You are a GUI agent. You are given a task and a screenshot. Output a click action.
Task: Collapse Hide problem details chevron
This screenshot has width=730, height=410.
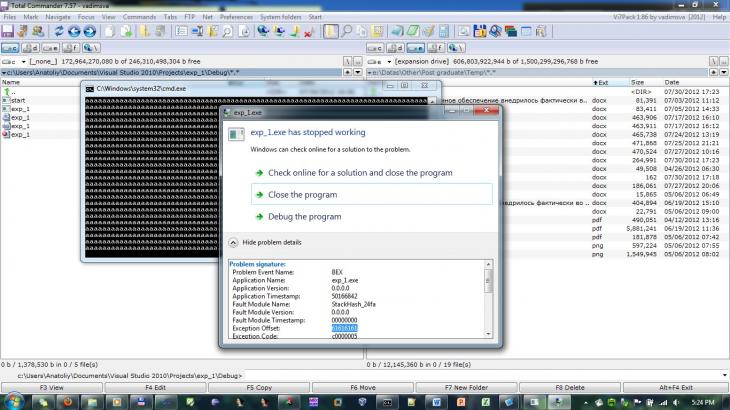tap(233, 242)
